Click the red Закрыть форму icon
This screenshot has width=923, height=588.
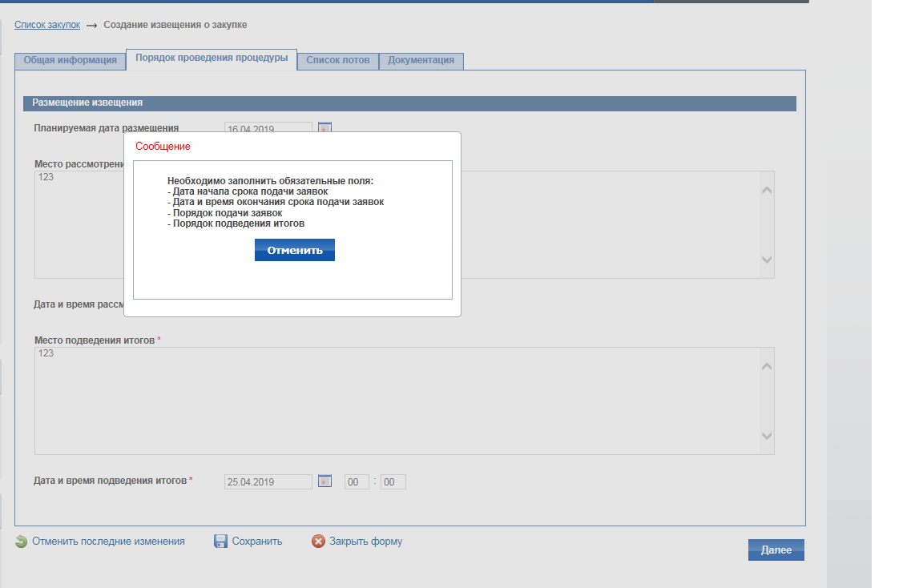point(318,542)
